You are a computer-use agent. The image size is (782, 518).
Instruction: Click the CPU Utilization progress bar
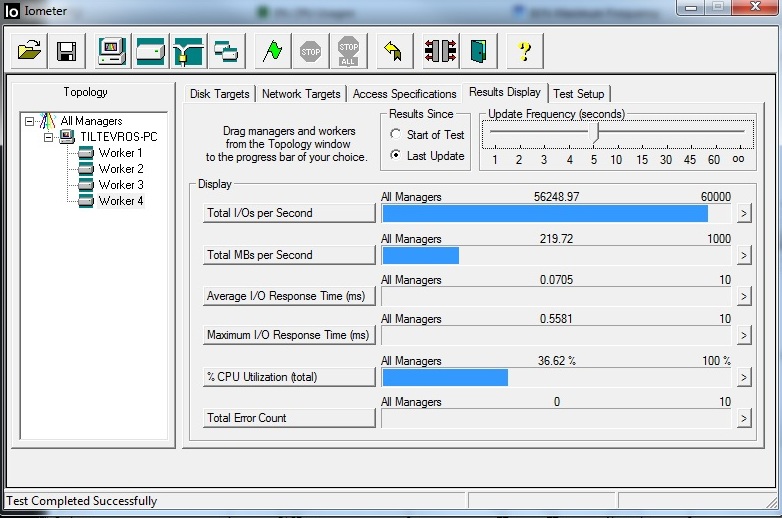pos(556,377)
